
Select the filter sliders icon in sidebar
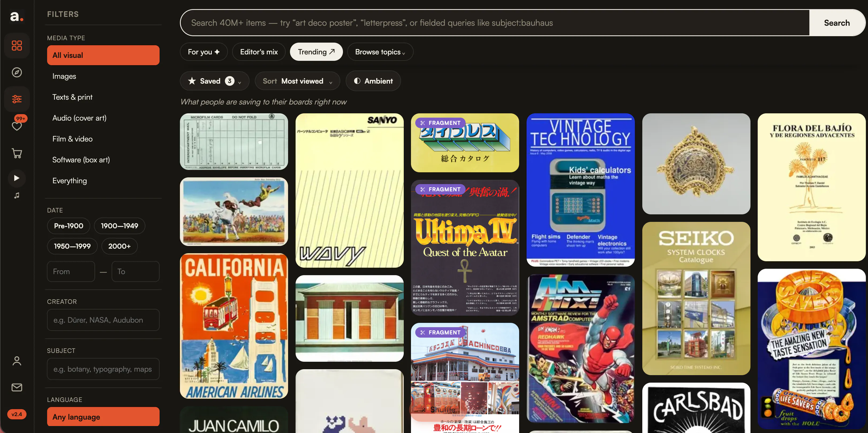point(17,99)
